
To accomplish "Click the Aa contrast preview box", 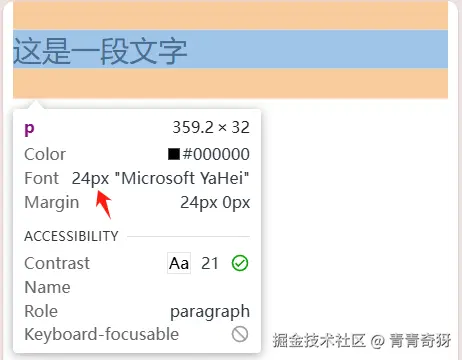I will (x=179, y=263).
